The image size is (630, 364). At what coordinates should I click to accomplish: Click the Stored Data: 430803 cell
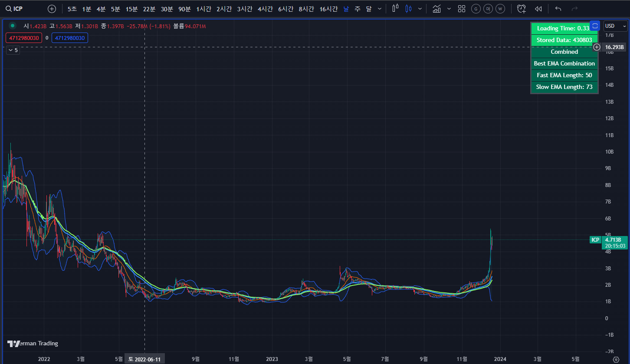click(x=564, y=40)
